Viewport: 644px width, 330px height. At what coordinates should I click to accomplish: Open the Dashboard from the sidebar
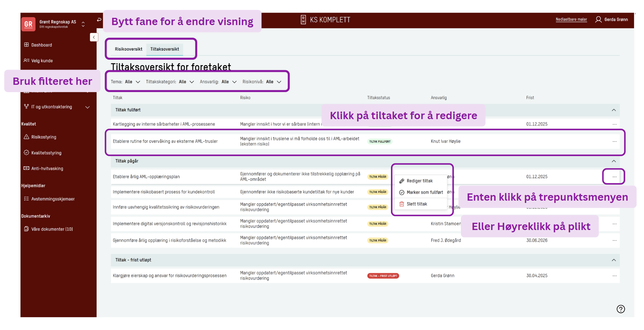tap(41, 45)
